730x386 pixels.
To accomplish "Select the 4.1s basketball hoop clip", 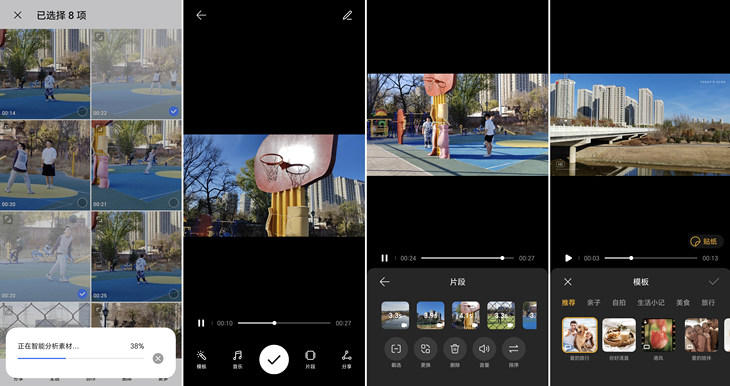I will (466, 315).
